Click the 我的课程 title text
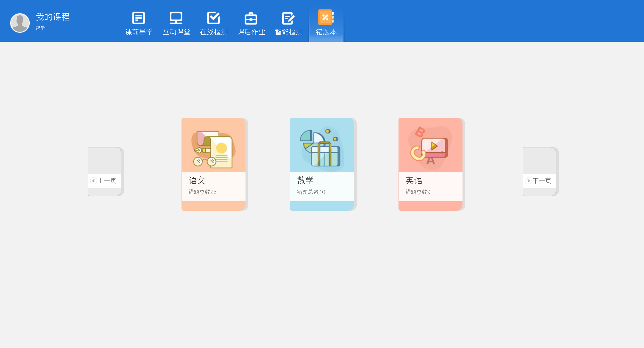 click(52, 17)
